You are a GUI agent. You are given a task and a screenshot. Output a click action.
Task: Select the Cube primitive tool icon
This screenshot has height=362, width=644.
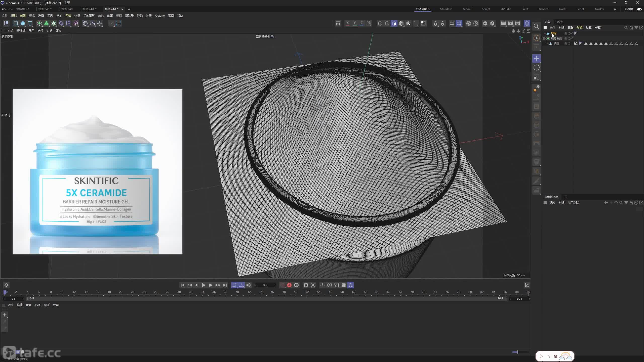point(23,23)
